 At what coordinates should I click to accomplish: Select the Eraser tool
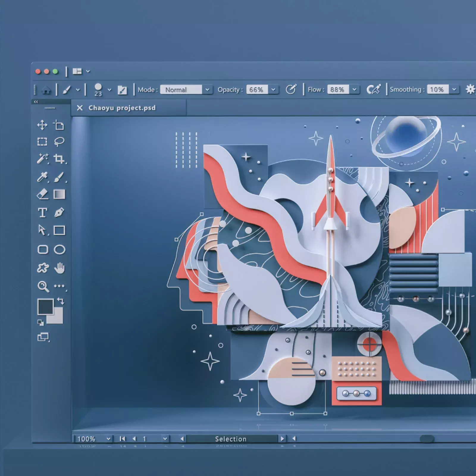click(42, 193)
